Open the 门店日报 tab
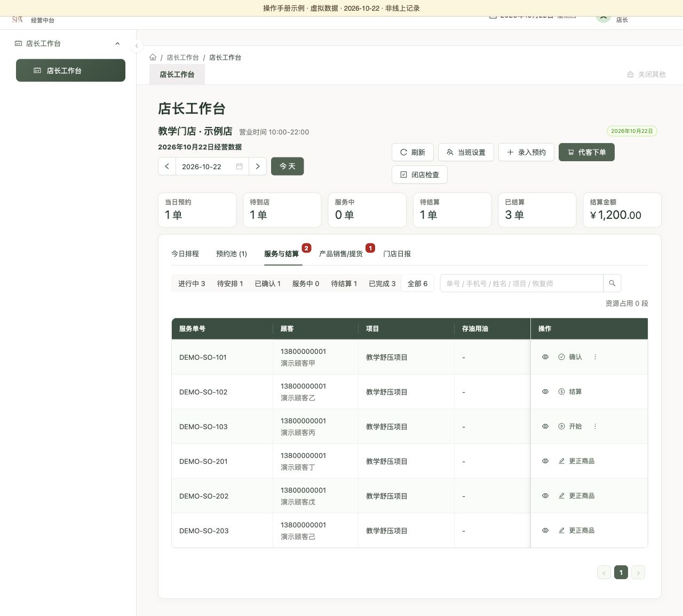 pos(397,254)
